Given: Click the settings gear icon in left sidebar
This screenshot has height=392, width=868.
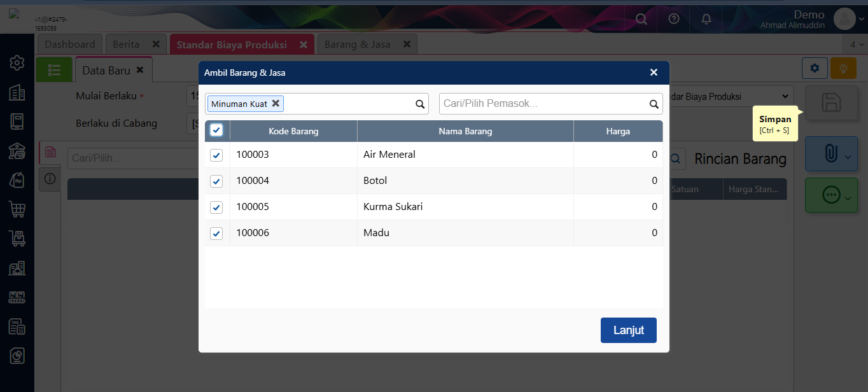Looking at the screenshot, I should (x=17, y=62).
